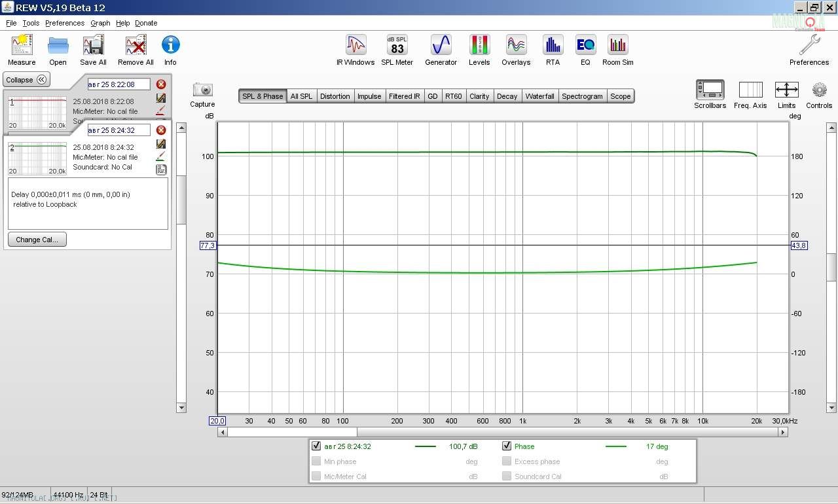Click measurement 2 name field

[x=119, y=130]
